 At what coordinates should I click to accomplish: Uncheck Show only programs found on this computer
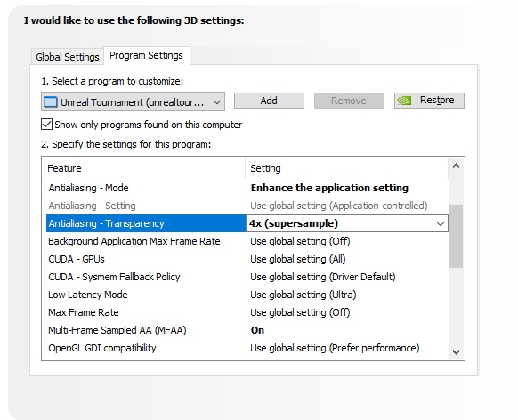46,125
